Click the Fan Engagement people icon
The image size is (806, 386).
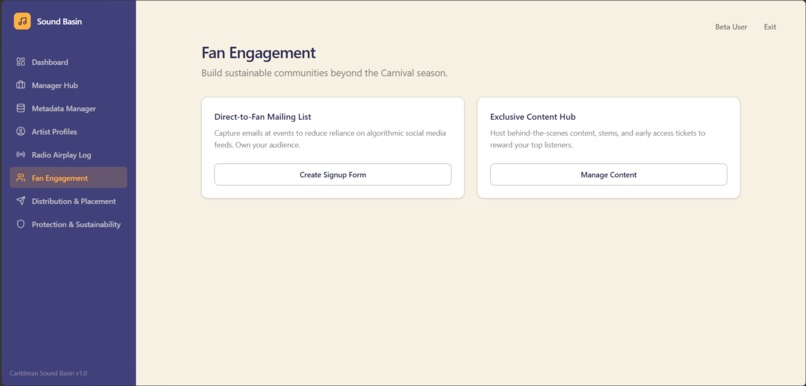[x=21, y=178]
